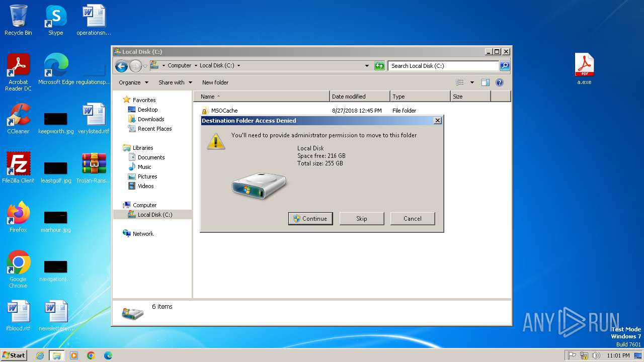Sort by the Size column header
644x362 pixels.
[470, 97]
